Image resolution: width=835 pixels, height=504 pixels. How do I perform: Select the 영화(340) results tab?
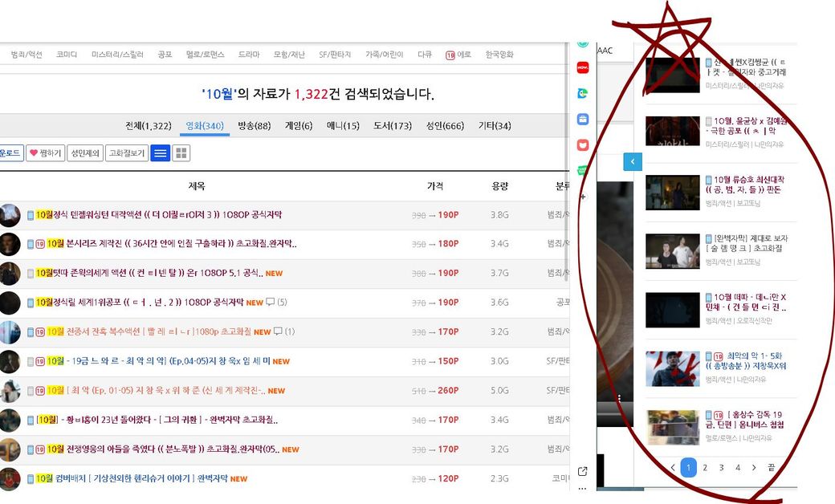[x=204, y=126]
